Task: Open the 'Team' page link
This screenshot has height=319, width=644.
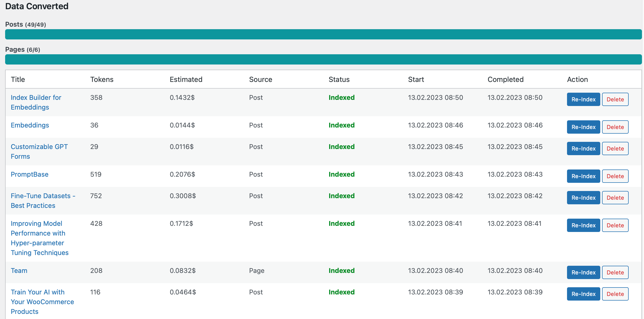Action: pyautogui.click(x=19, y=271)
